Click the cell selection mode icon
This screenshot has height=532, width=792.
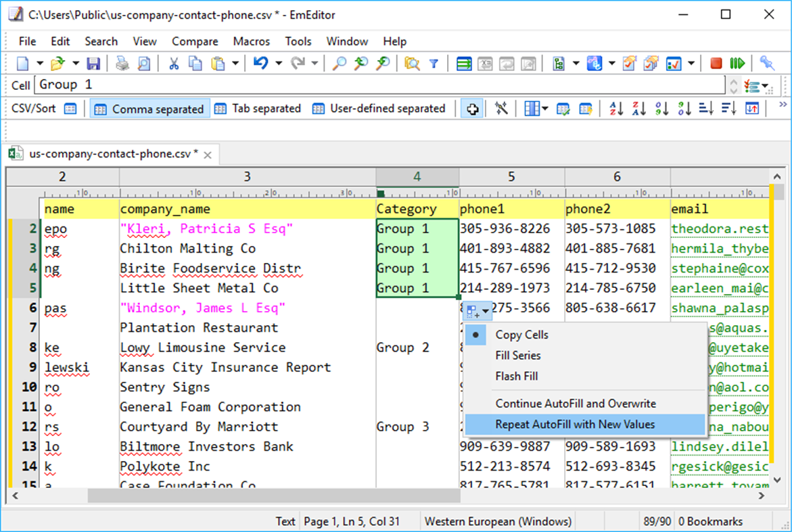coord(471,108)
